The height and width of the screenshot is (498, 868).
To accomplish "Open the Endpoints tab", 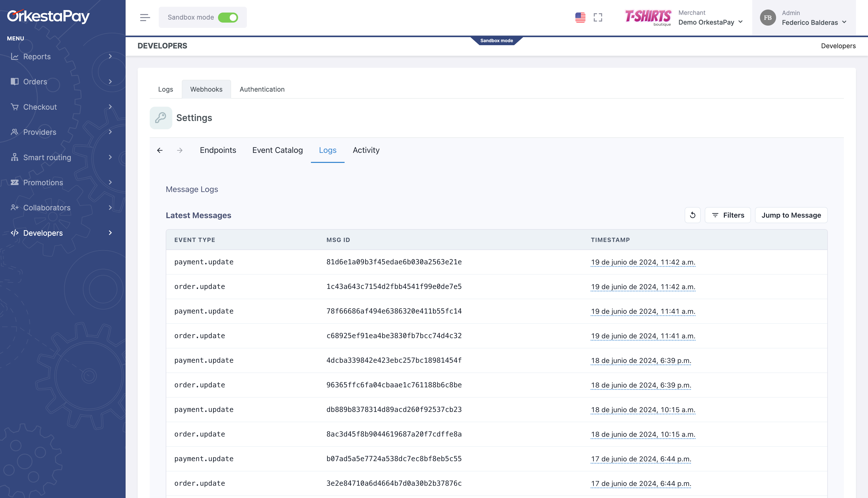I will [x=218, y=150].
